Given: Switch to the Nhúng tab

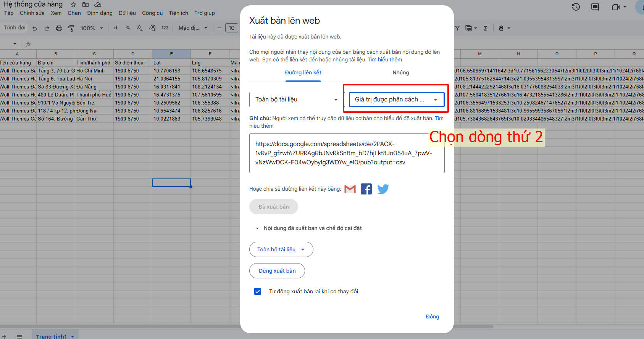Looking at the screenshot, I should (401, 72).
